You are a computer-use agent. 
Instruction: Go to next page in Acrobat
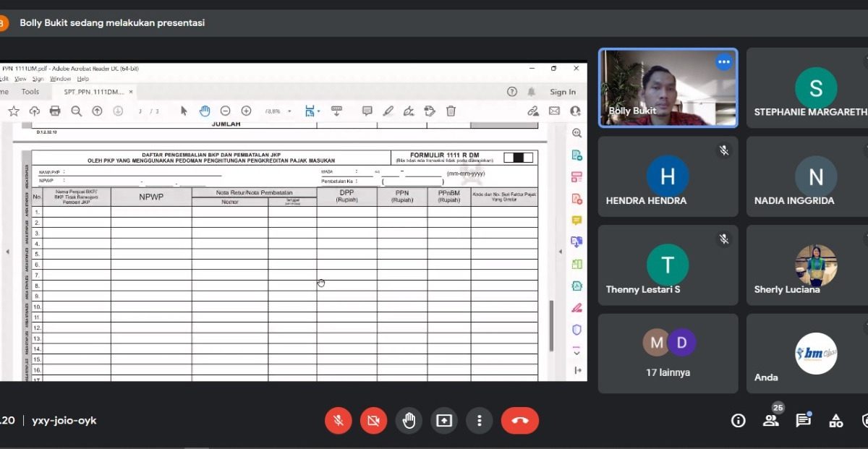(118, 111)
